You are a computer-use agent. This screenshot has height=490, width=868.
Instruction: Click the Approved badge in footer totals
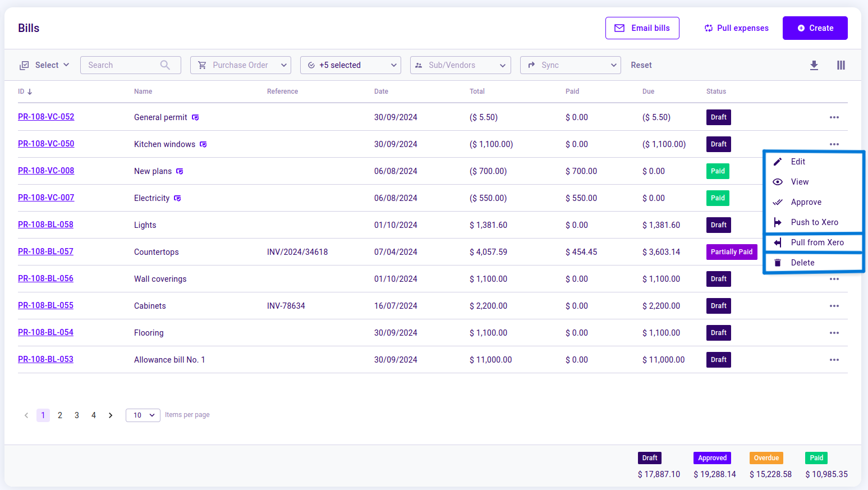pyautogui.click(x=713, y=458)
